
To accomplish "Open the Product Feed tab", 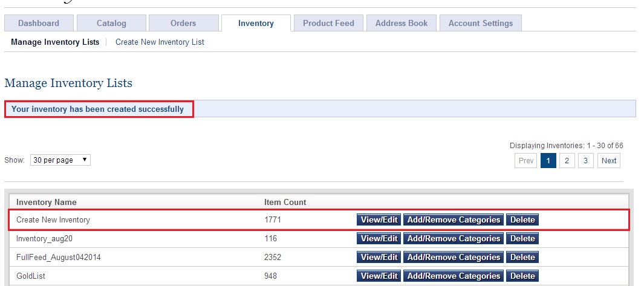I will 328,23.
